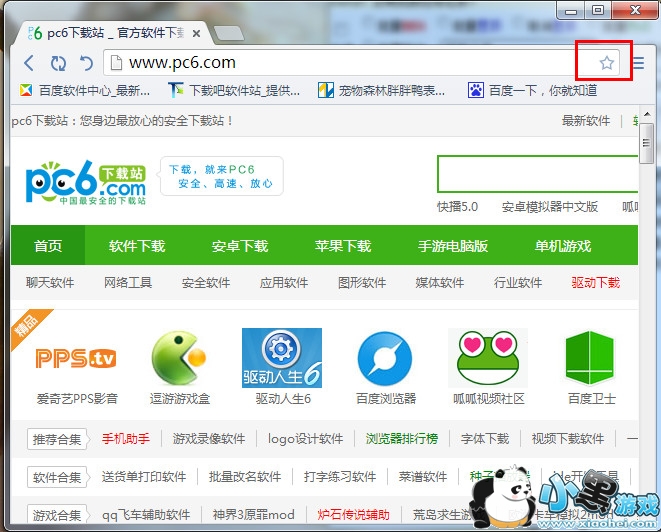Open 媒体软件 category
Viewport: 661px width, 532px height.
point(440,282)
